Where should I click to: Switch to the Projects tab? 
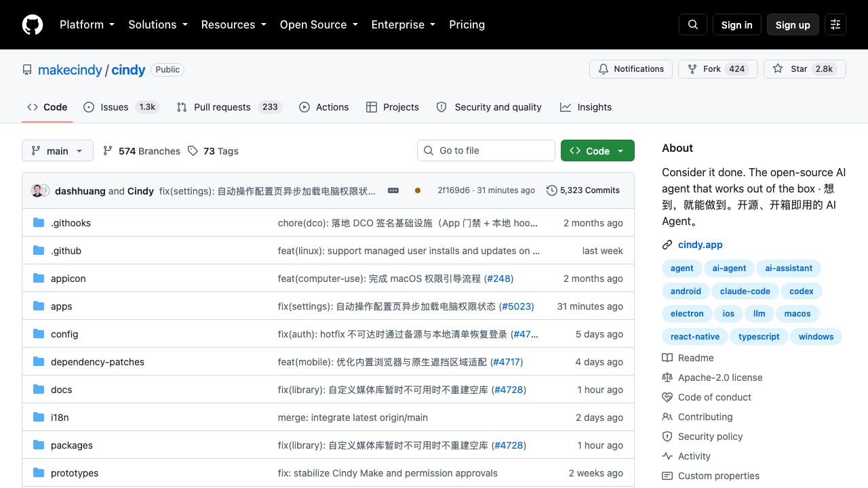tap(392, 107)
